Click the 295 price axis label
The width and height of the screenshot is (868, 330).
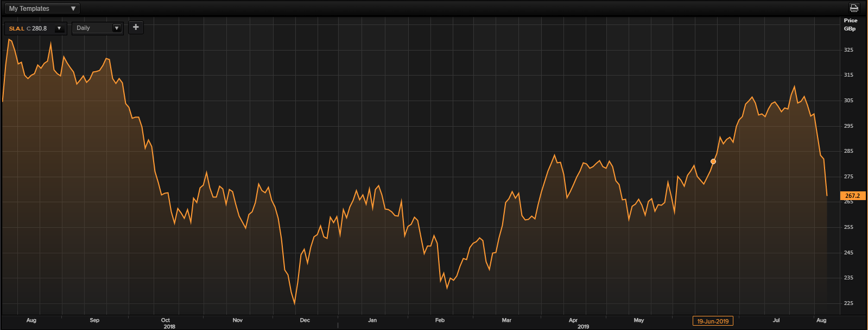click(848, 126)
